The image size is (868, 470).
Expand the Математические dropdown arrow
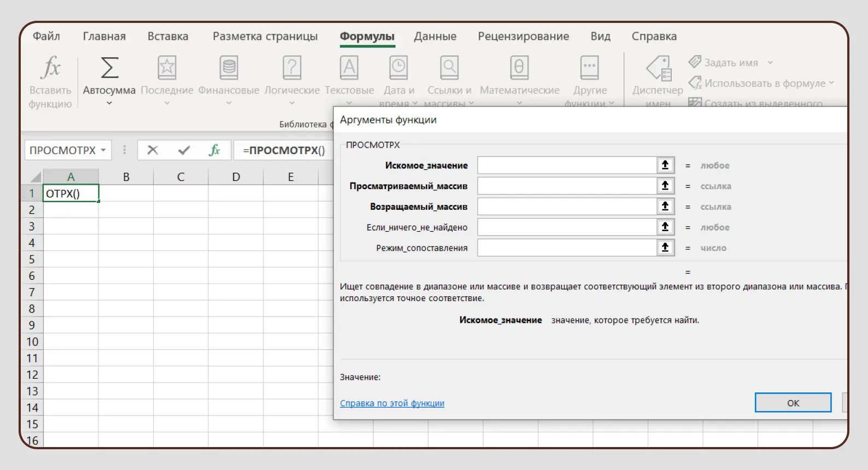click(x=519, y=103)
